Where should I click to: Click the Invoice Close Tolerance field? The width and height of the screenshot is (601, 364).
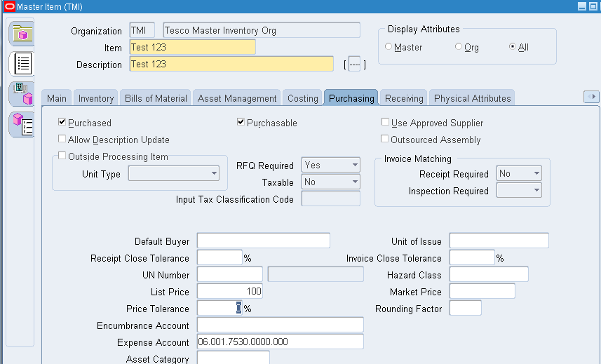coord(472,257)
